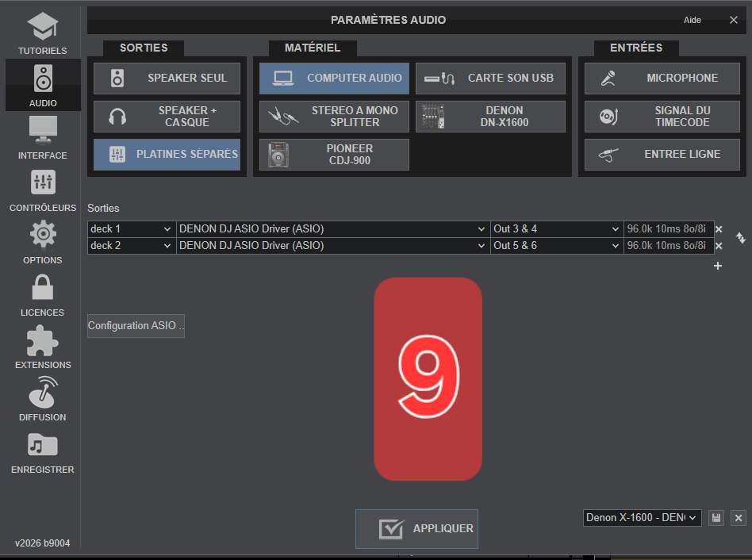Toggle the Microphone input option
This screenshot has width=752, height=560.
click(x=662, y=79)
